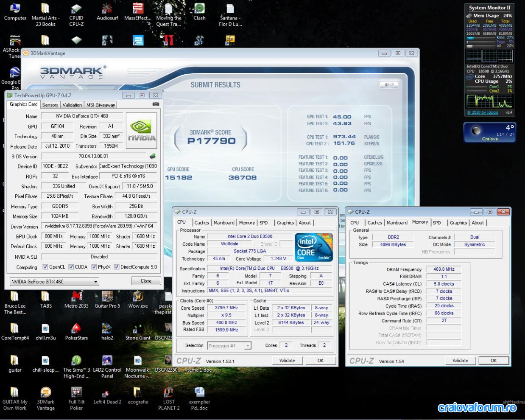Launch the CPUID CPU-Z desktop shortcut
Screen dimensions: 525x420
pos(76,15)
